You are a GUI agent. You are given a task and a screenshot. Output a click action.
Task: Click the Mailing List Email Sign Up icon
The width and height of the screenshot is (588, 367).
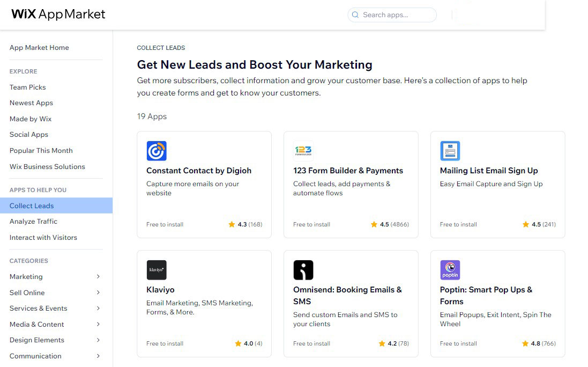coord(450,151)
